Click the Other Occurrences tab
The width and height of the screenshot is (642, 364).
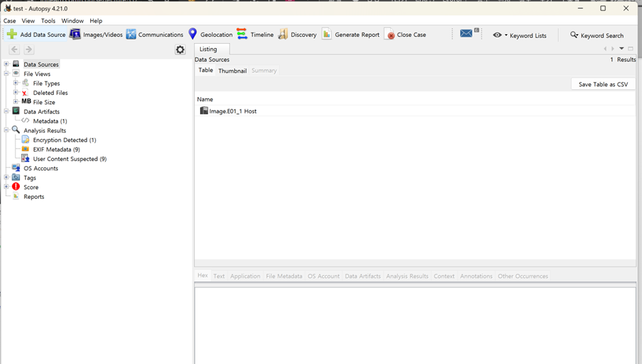point(523,276)
